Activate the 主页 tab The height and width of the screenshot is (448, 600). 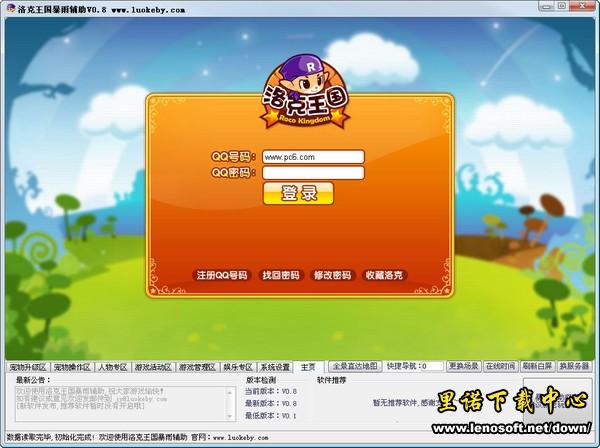pyautogui.click(x=308, y=367)
